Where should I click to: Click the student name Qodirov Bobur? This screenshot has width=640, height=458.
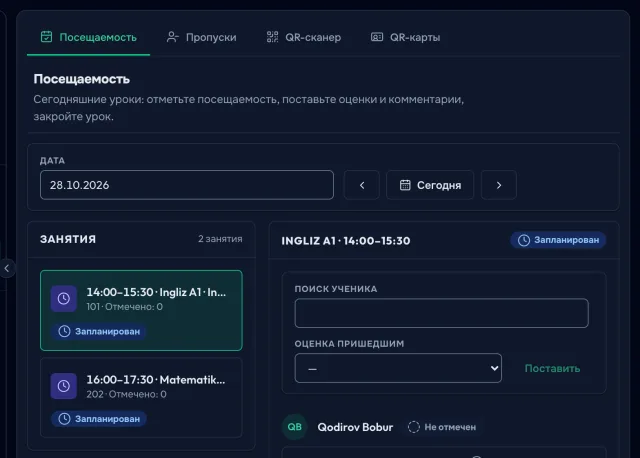pos(355,427)
